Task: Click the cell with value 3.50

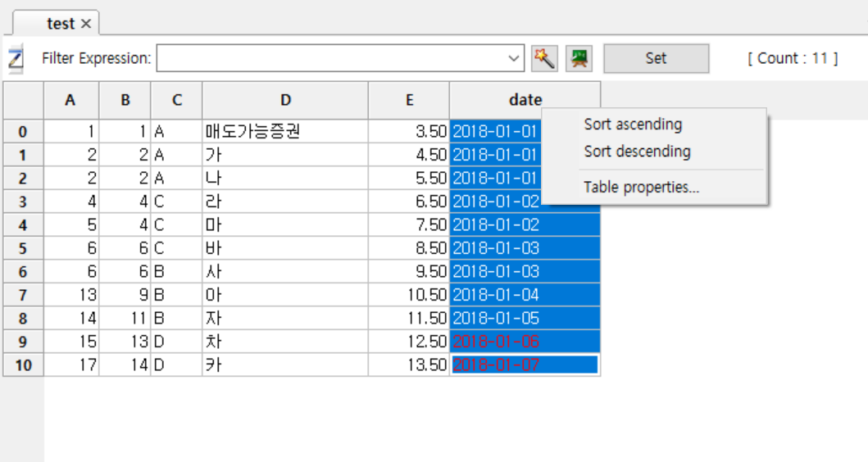Action: 409,132
